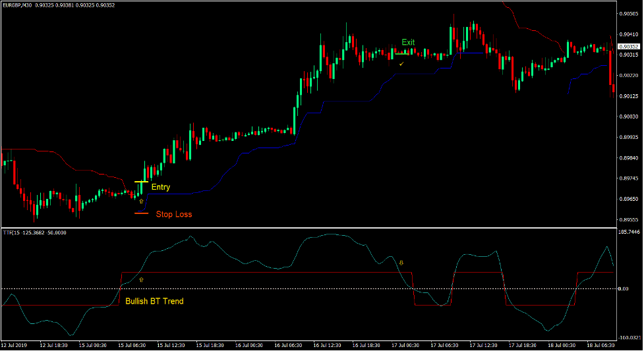Image resolution: width=644 pixels, height=351 pixels.
Task: Click the up arrow below entry candle
Action: pyautogui.click(x=140, y=200)
